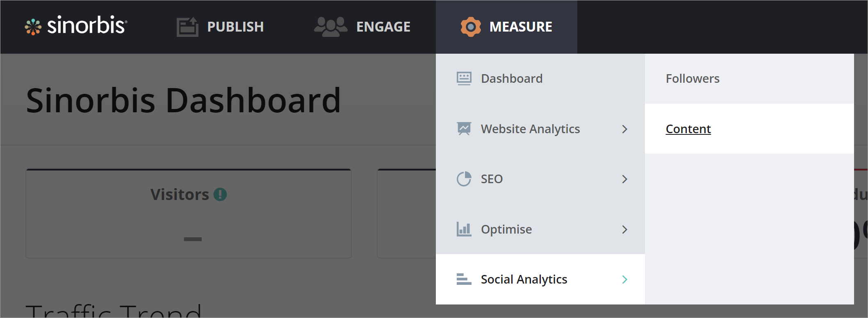
Task: Click the Sinorbis logo
Action: point(76,26)
